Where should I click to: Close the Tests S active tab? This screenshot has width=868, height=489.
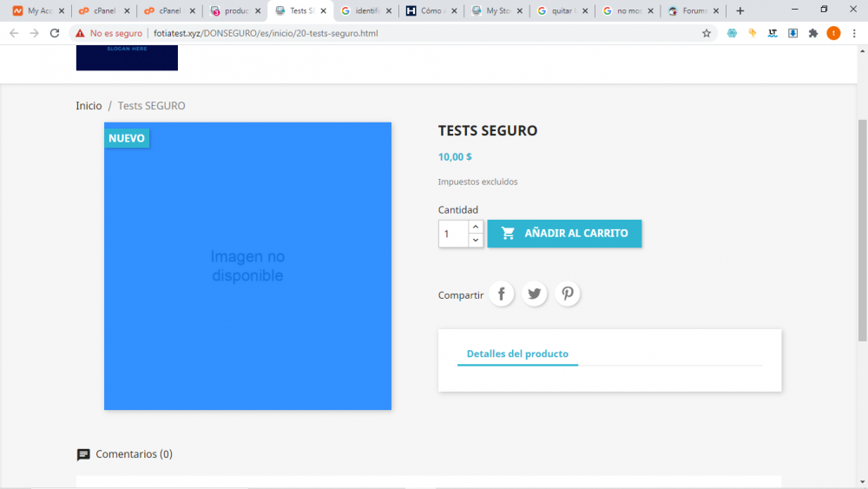(x=323, y=10)
